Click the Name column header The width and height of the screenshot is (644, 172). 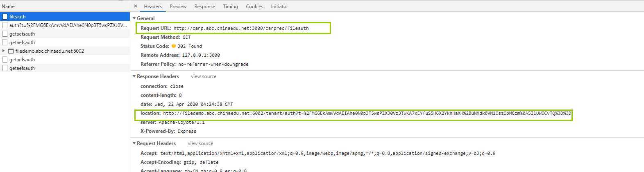65,7
